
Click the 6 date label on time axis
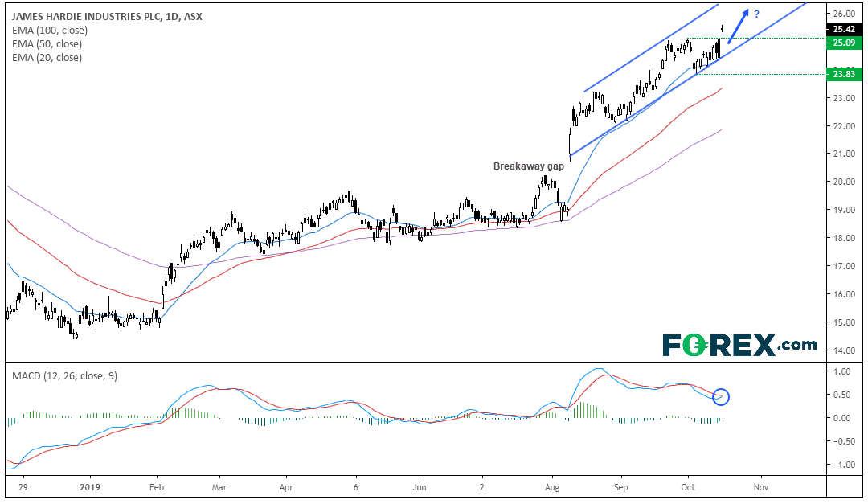(x=356, y=487)
